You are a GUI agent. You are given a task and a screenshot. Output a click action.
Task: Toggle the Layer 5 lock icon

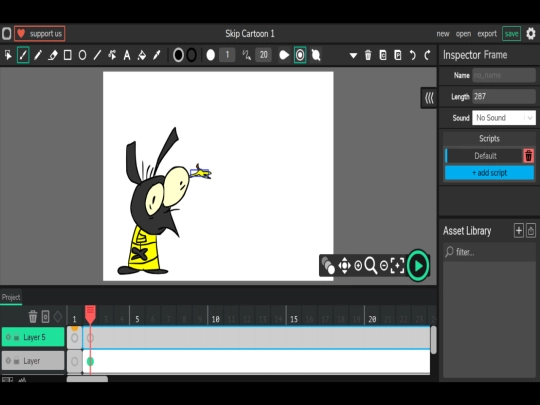pyautogui.click(x=16, y=337)
